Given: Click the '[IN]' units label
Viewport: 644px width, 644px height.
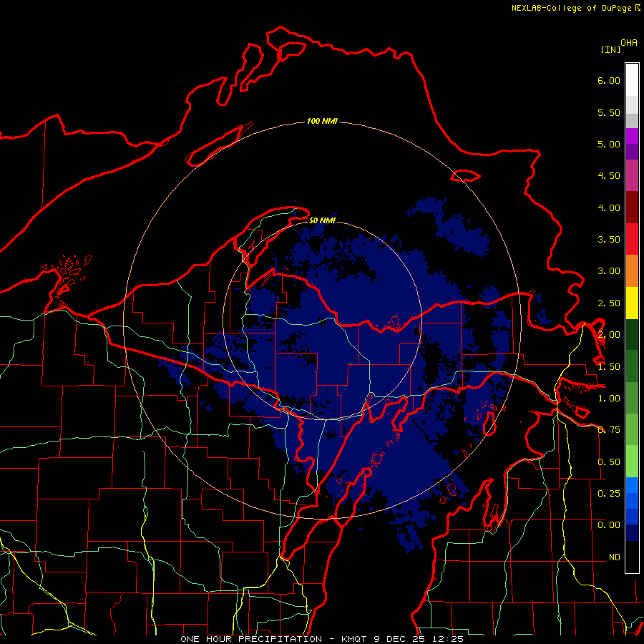Looking at the screenshot, I should tap(610, 49).
